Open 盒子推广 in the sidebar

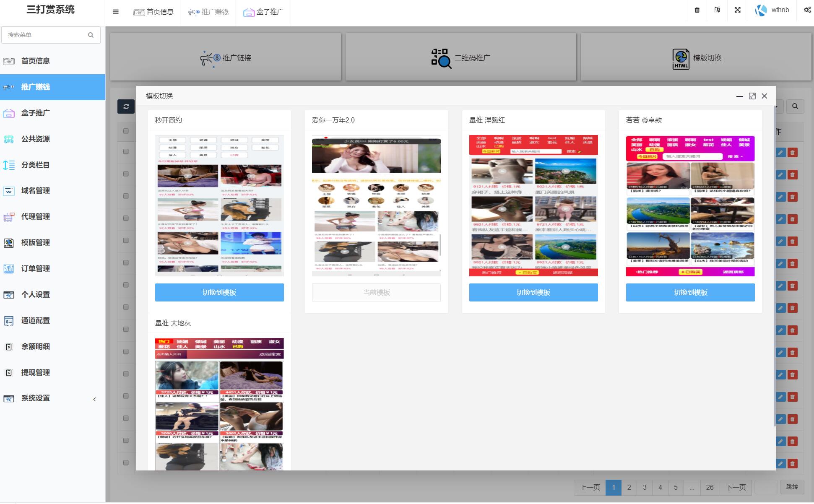coord(36,113)
